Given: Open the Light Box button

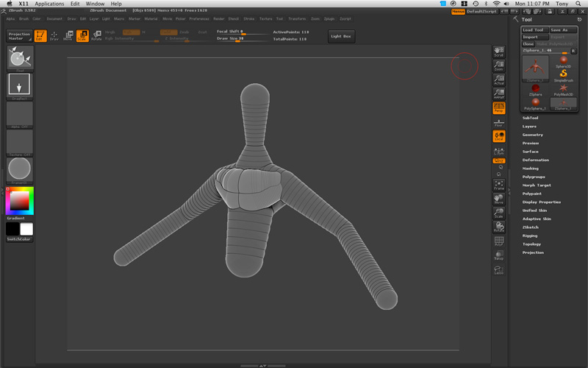Looking at the screenshot, I should point(341,36).
